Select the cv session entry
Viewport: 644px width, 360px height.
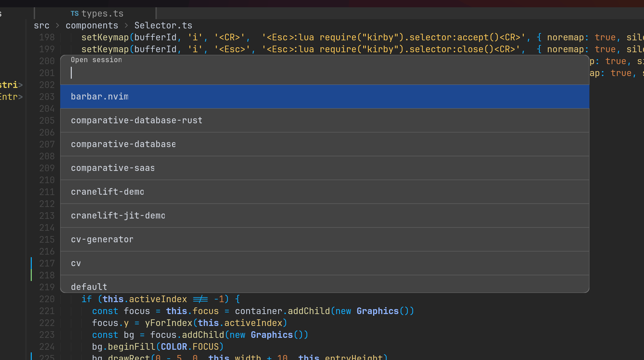point(324,263)
